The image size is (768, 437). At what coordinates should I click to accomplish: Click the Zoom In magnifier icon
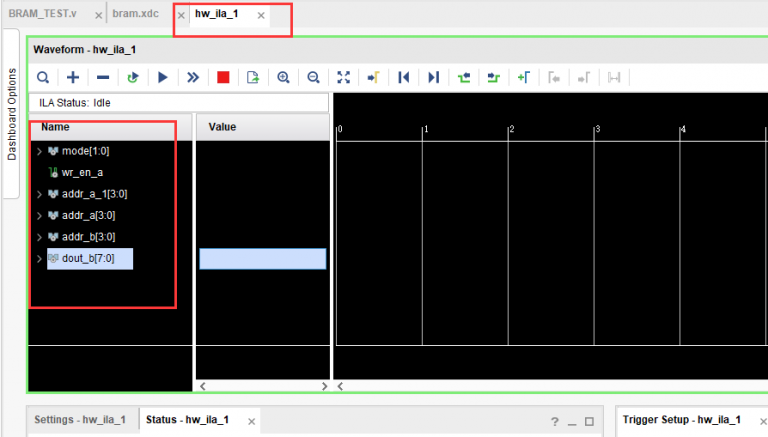point(283,77)
